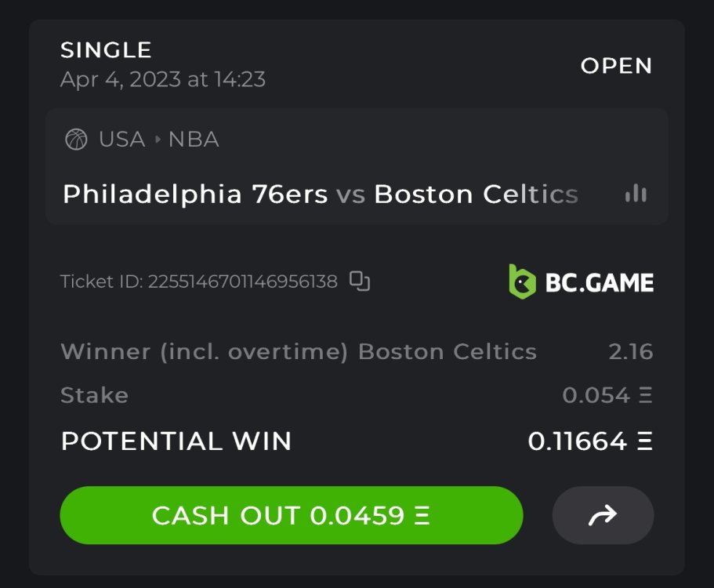Open the USA country link
The width and height of the screenshot is (714, 588).
pyautogui.click(x=121, y=140)
